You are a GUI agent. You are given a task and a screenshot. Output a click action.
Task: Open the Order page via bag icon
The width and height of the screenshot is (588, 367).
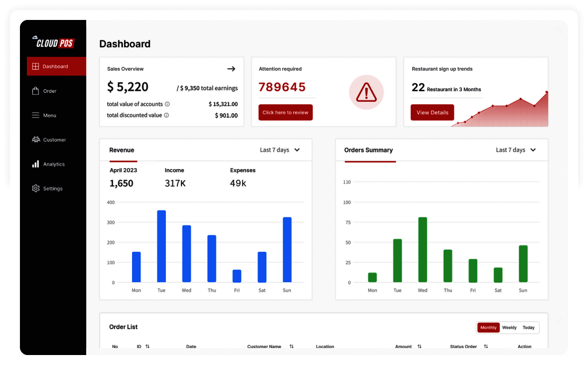[x=35, y=91]
